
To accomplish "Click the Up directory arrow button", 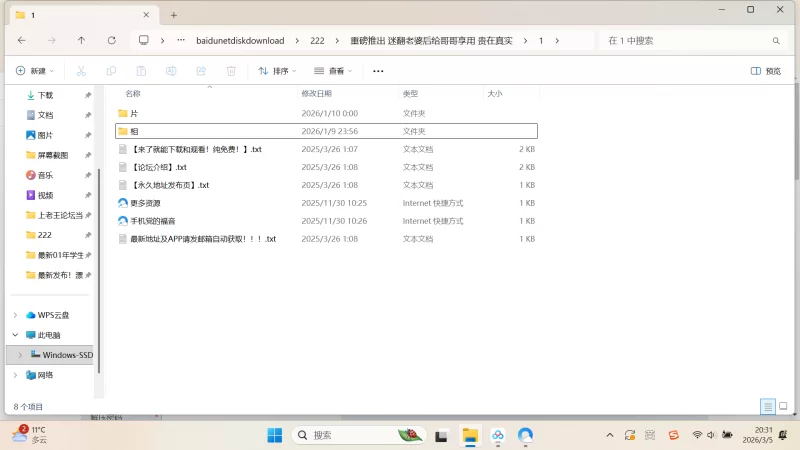I will pyautogui.click(x=81, y=41).
